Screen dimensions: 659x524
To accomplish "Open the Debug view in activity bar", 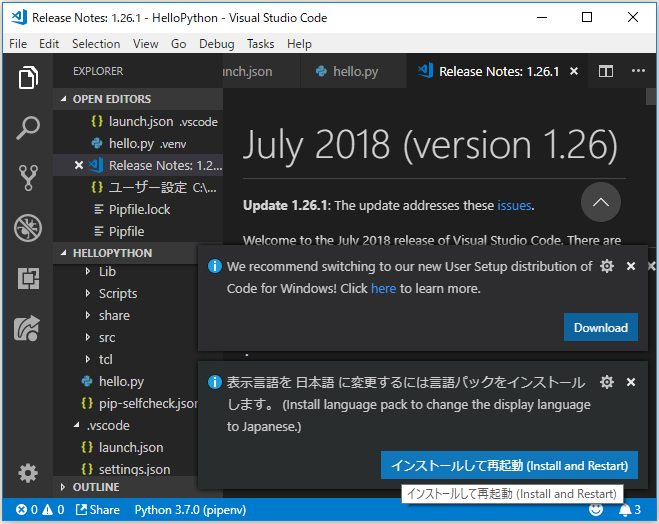I will pos(28,228).
